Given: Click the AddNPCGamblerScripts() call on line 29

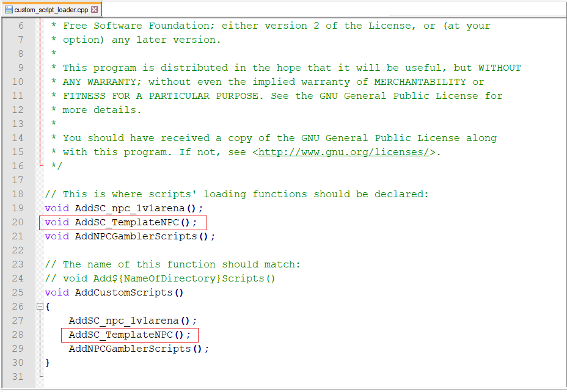Looking at the screenshot, I should [139, 349].
